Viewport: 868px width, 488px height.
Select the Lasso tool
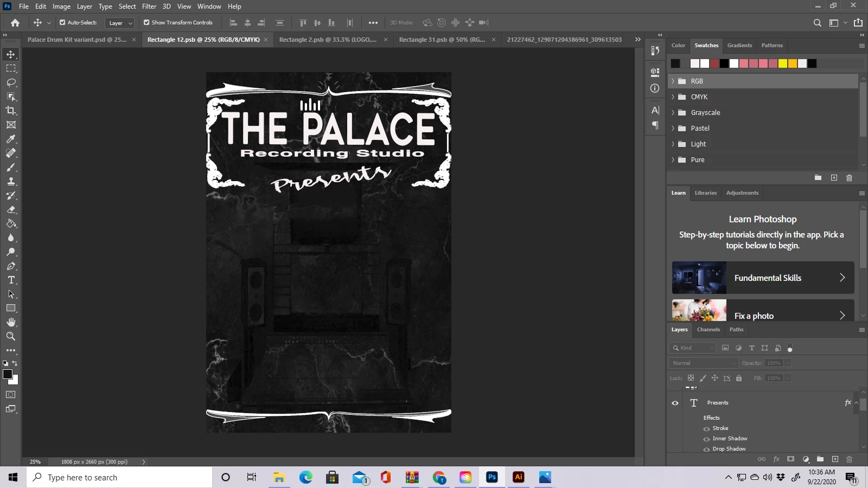tap(11, 82)
